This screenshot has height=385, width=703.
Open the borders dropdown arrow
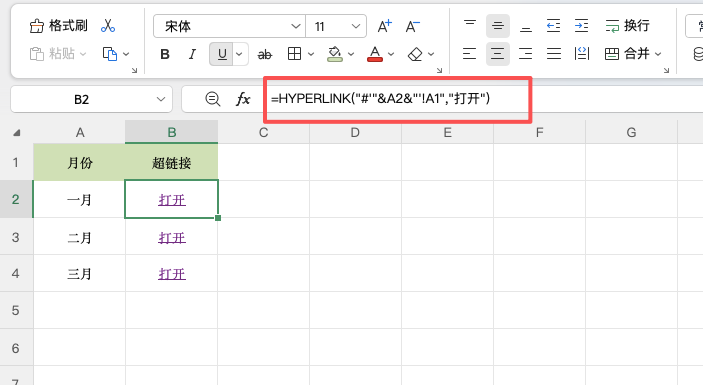(311, 54)
